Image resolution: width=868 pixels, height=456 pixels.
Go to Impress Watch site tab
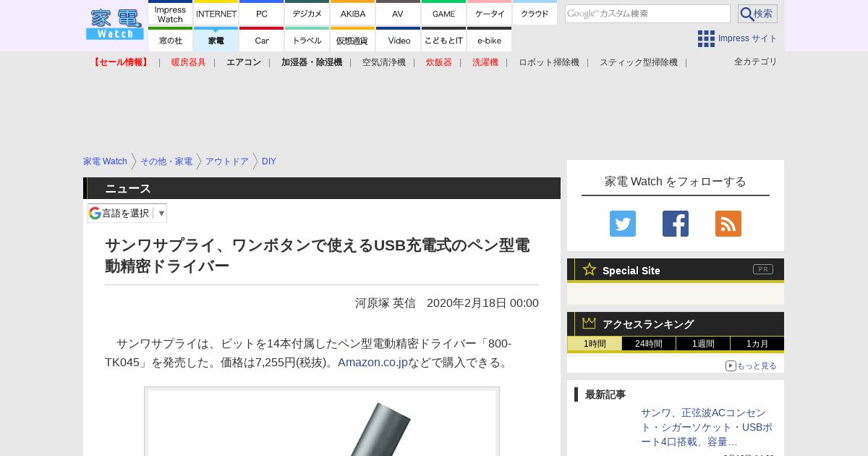171,13
